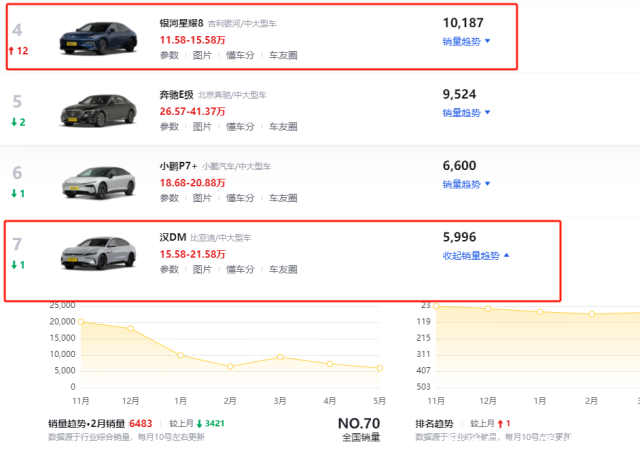Screen dimensions: 640x459
Task: Open 车友圈 for 银河星耀8
Action: tap(282, 56)
